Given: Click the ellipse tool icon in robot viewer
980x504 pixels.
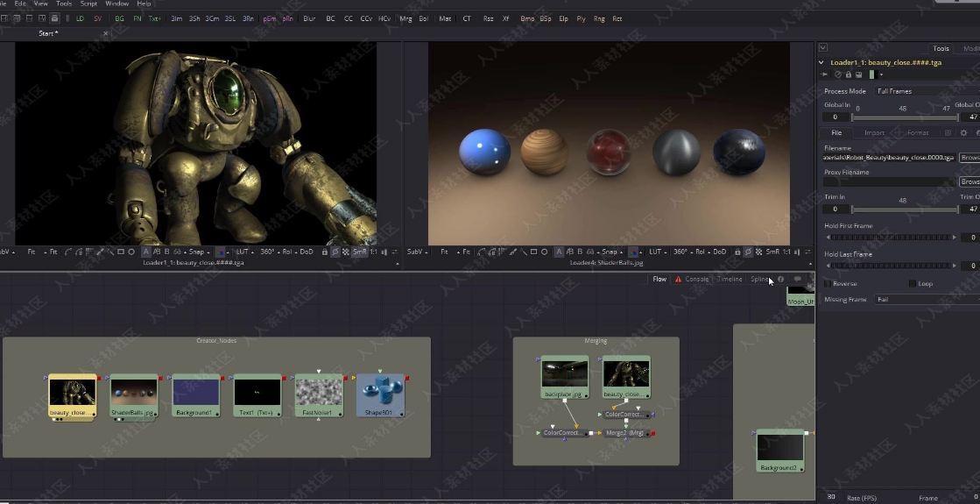Looking at the screenshot, I should pyautogui.click(x=131, y=252).
